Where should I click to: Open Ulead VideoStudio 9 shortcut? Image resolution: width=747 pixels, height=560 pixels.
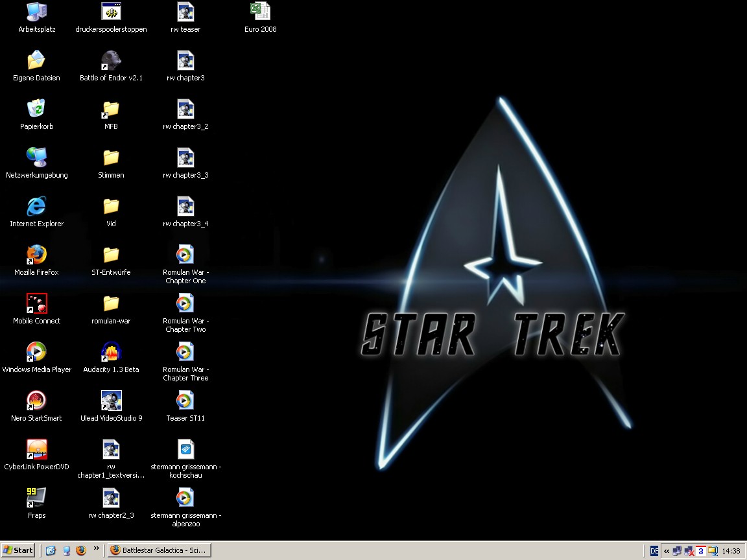(x=111, y=401)
